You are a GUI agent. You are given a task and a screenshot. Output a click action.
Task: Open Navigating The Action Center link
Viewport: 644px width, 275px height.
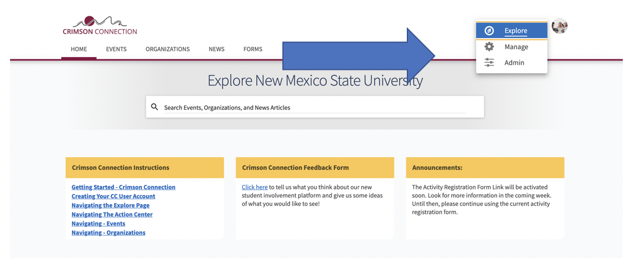[x=112, y=214]
